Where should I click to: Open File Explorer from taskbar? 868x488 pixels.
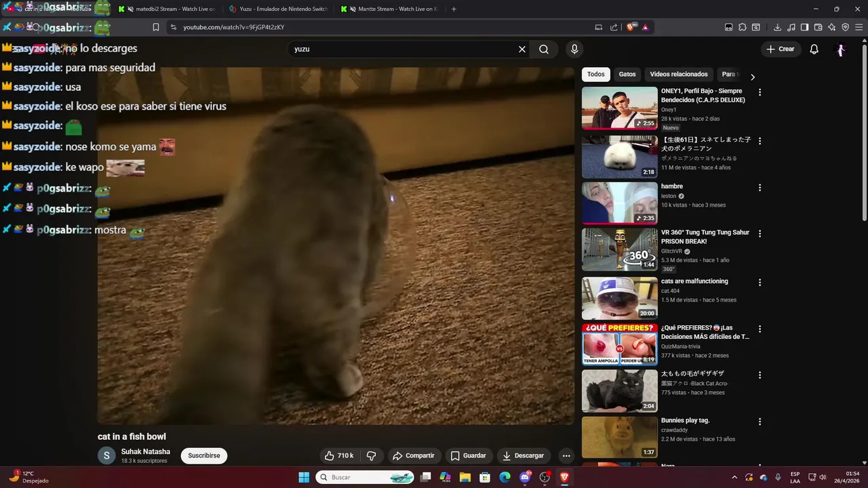(x=465, y=477)
